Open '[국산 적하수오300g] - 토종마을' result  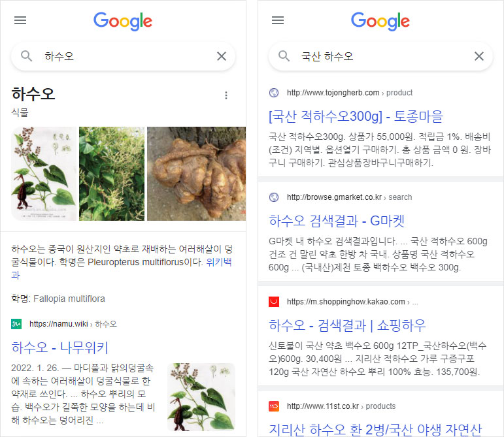pos(356,116)
